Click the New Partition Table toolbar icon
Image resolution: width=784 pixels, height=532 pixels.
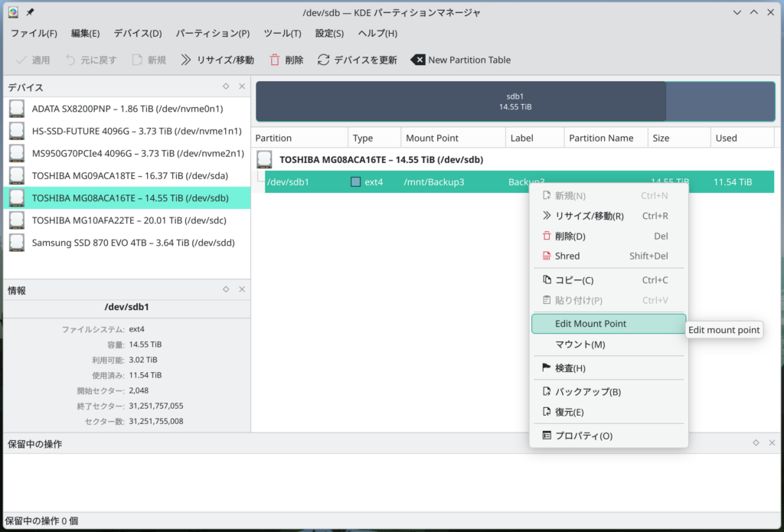click(417, 60)
